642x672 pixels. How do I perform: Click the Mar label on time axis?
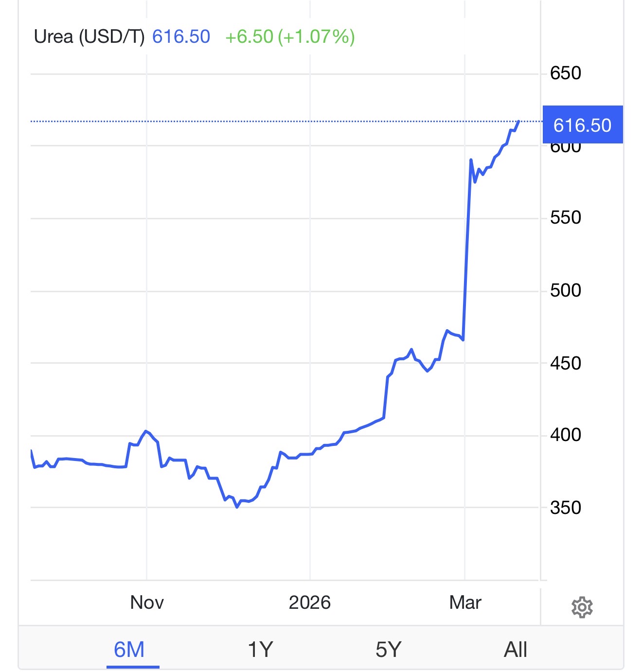(x=465, y=602)
